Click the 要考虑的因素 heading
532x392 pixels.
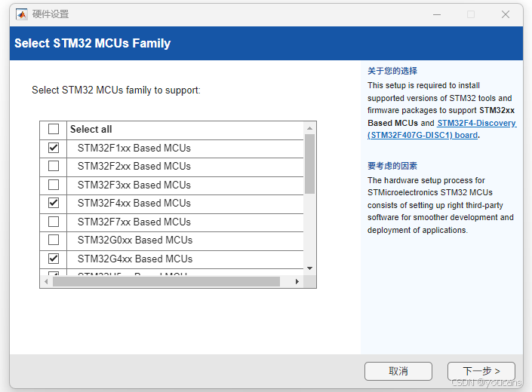click(392, 166)
